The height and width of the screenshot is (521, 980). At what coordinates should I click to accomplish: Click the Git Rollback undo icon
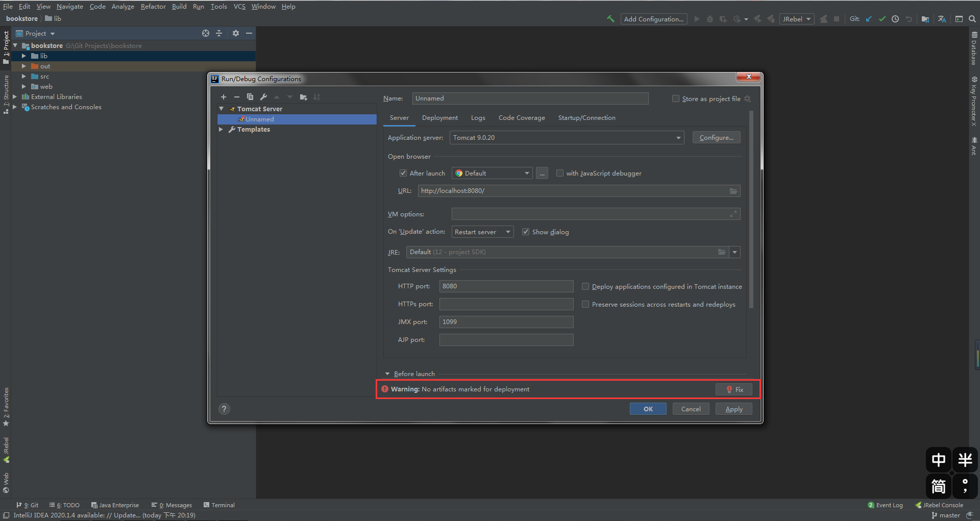click(909, 19)
